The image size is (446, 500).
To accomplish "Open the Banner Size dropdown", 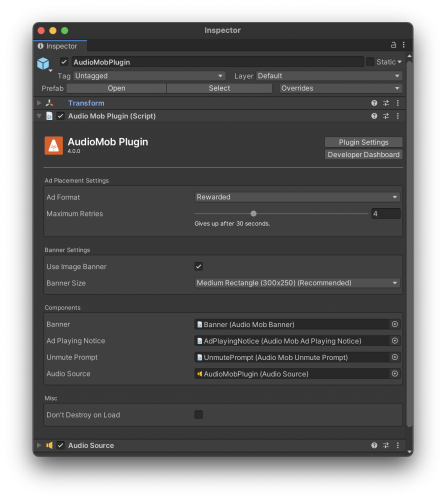I will tap(297, 283).
